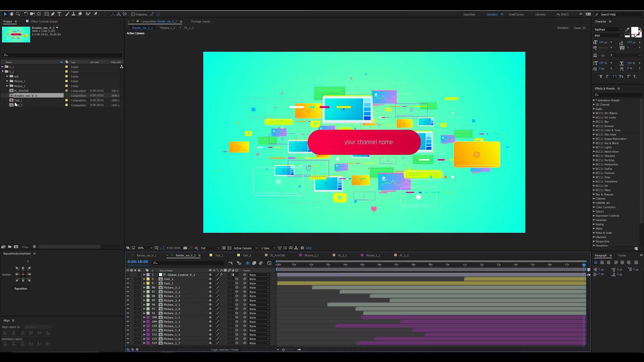Screen dimensions: 644x362
Task: Select the Eraser tool
Action: click(80, 14)
